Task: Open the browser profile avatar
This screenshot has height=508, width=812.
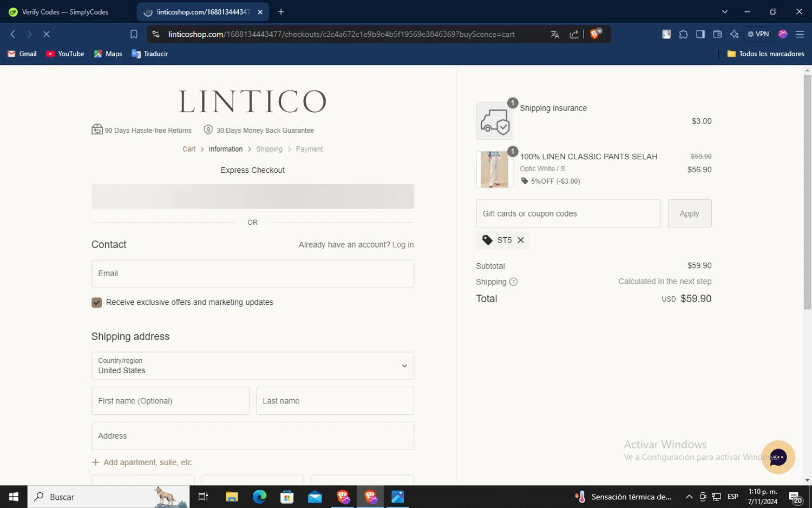Action: click(x=783, y=34)
